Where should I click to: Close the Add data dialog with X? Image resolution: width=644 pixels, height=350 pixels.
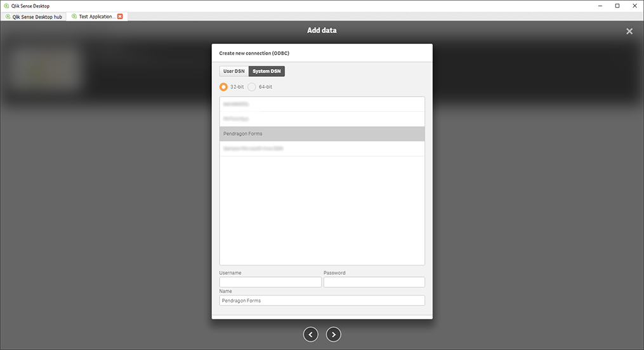point(629,31)
